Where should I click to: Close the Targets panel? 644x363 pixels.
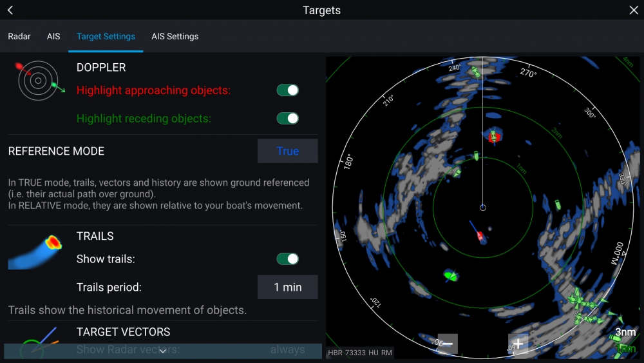point(634,10)
